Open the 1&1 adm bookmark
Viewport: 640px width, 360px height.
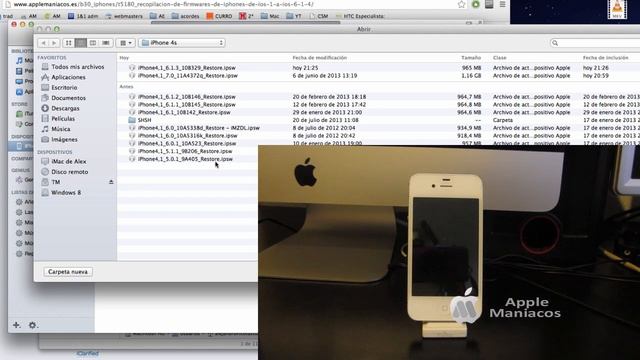pos(83,16)
